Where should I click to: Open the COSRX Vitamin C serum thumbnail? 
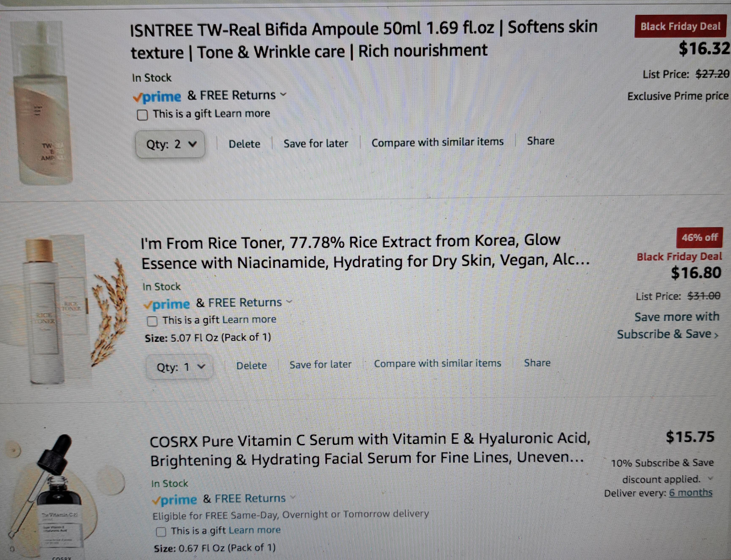pyautogui.click(x=63, y=497)
